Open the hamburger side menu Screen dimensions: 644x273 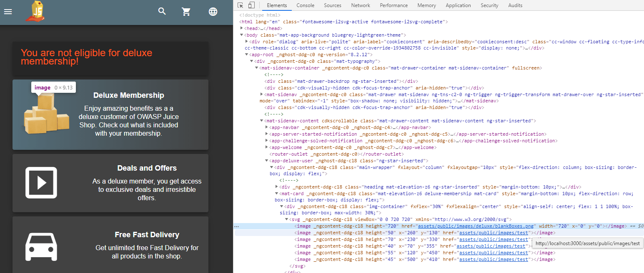tap(8, 12)
